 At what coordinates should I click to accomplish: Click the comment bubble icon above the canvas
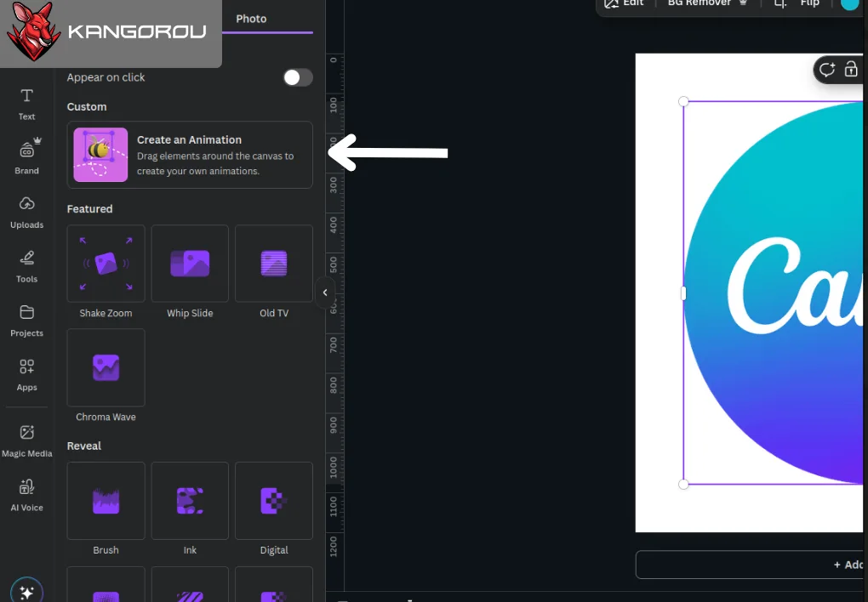(x=827, y=70)
